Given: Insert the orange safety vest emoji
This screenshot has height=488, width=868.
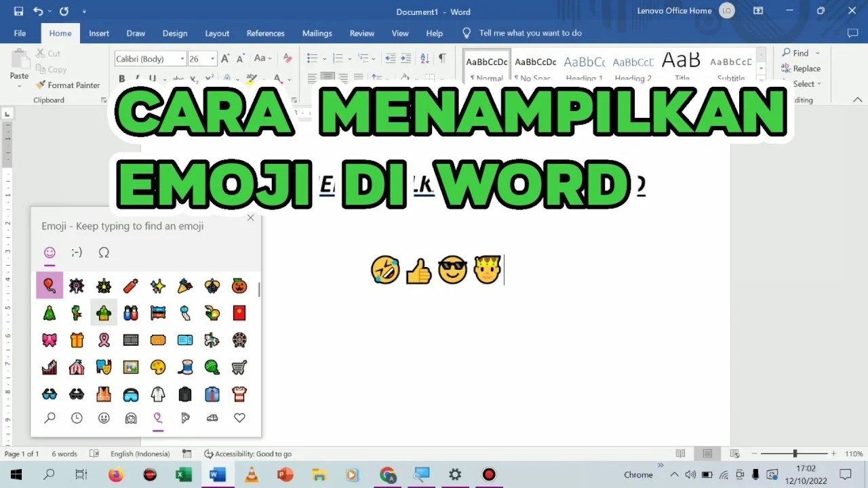Looking at the screenshot, I should coord(104,394).
